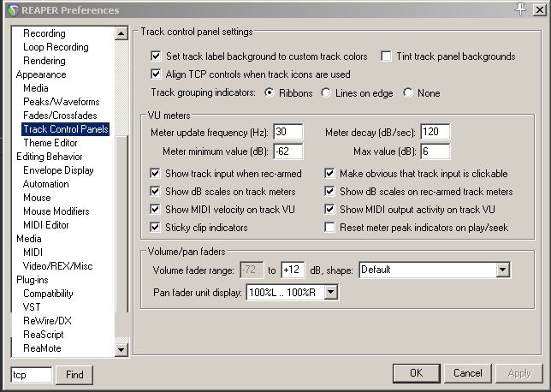Open the Rendering preferences page
This screenshot has height=392, width=551.
(44, 61)
